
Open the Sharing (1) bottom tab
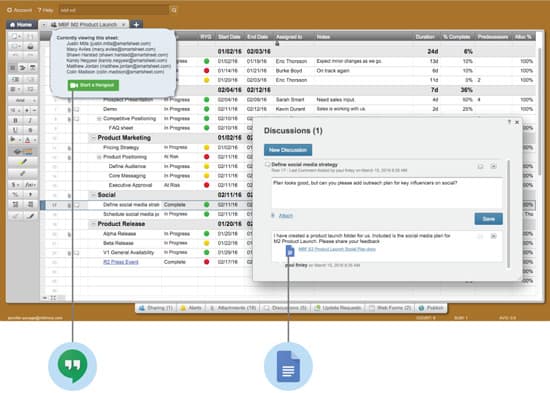pos(156,308)
